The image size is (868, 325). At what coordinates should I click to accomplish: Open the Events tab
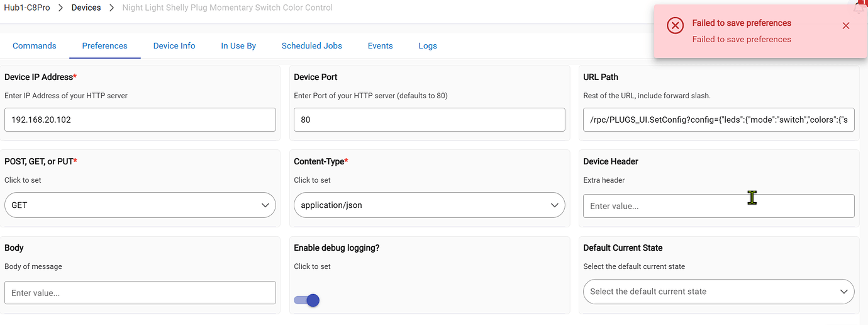coord(380,46)
